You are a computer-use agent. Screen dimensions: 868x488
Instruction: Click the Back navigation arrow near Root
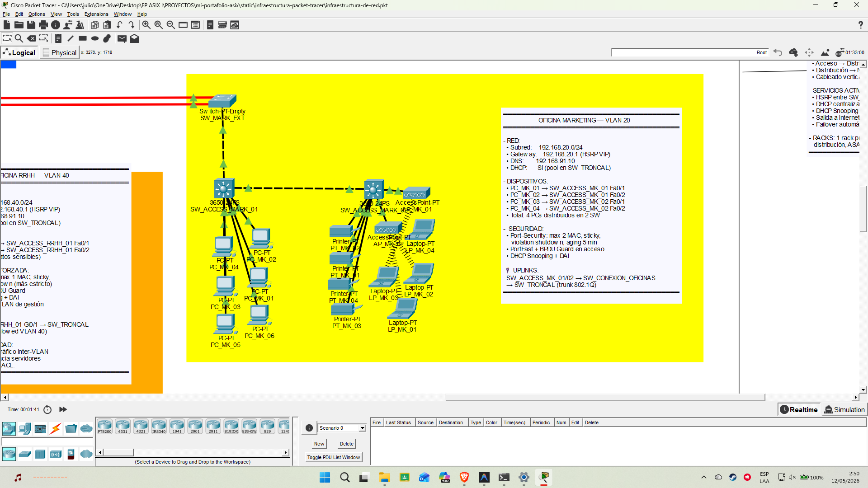tap(778, 52)
